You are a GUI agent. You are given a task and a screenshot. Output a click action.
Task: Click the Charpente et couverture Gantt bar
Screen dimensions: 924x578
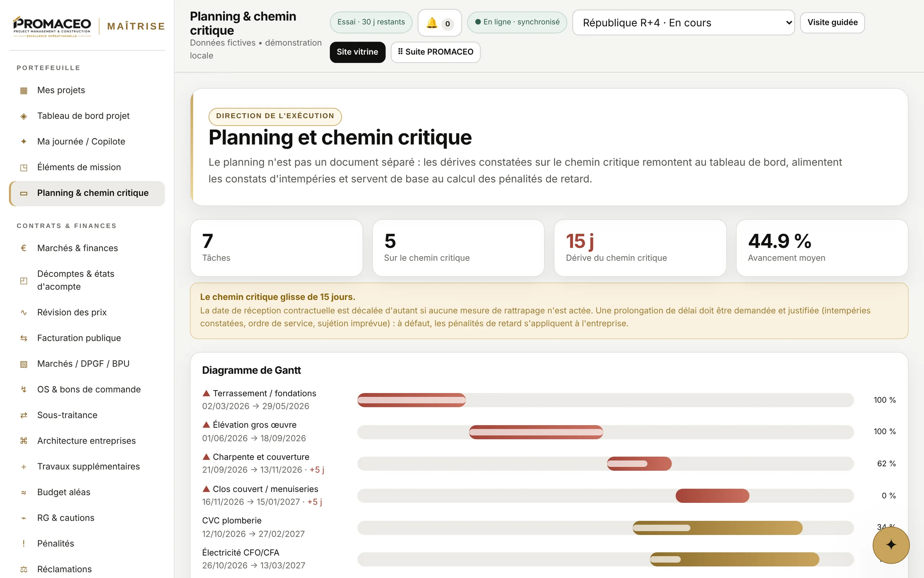point(639,464)
